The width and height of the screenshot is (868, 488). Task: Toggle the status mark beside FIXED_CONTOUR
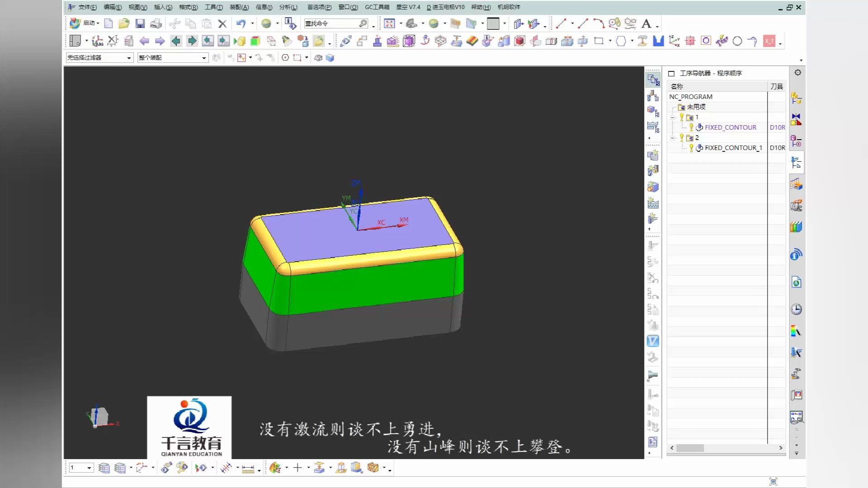[691, 127]
